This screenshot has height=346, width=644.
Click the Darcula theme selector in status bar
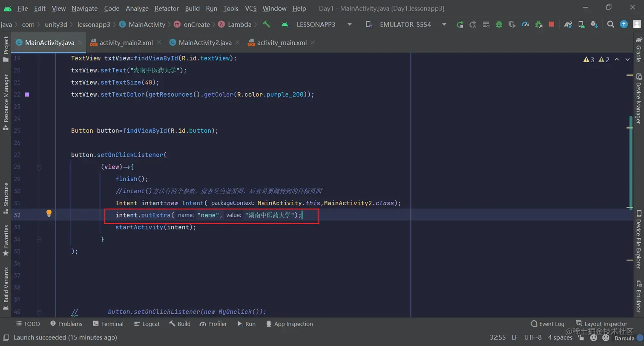click(x=624, y=338)
